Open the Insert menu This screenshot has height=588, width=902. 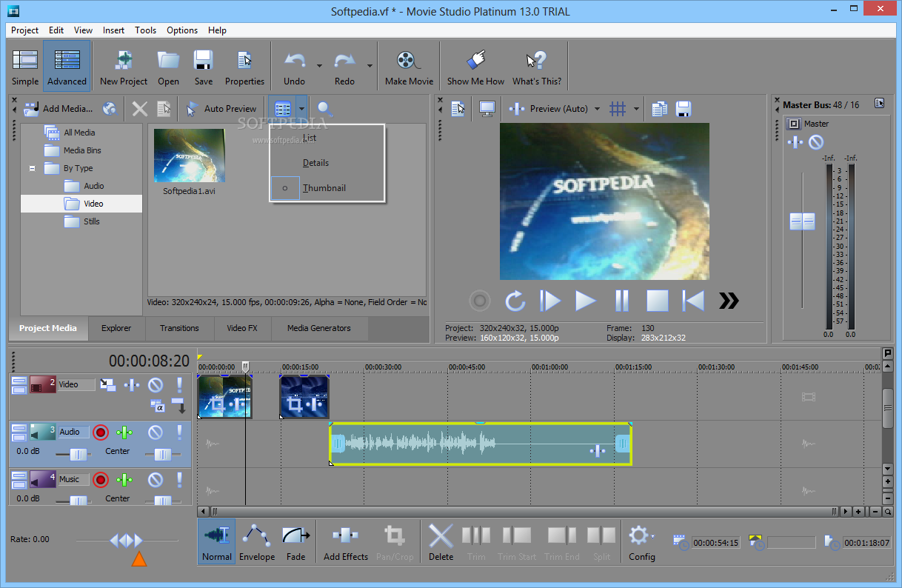114,30
